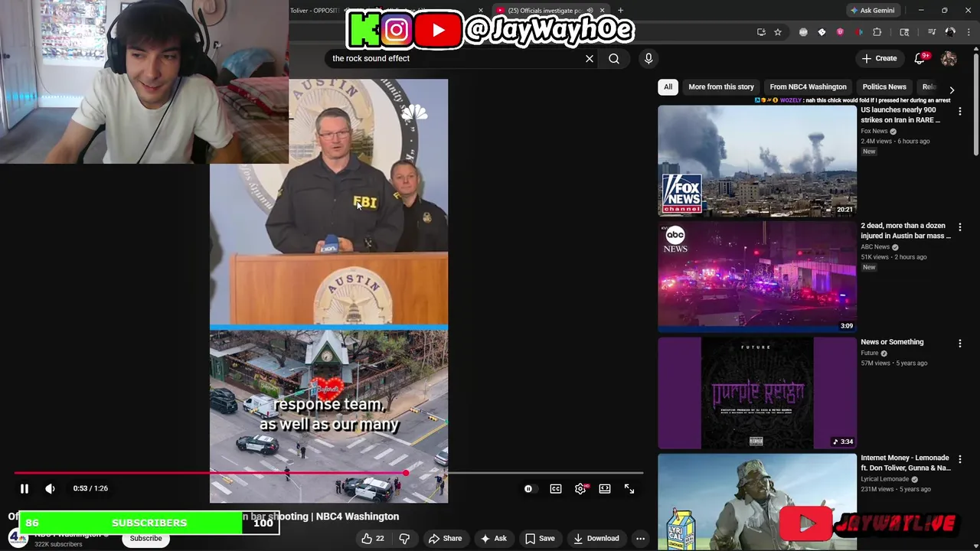The image size is (980, 551).
Task: Switch to theater mode view
Action: pos(605,488)
